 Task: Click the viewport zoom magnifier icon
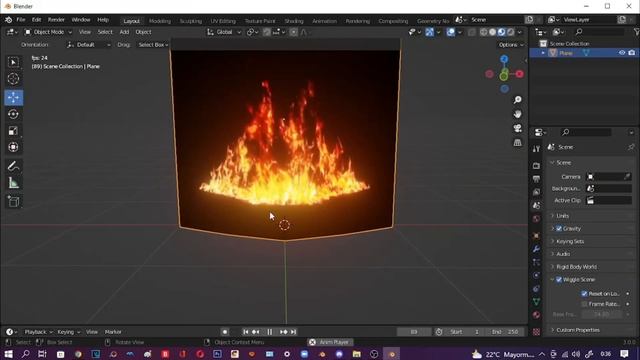(518, 100)
